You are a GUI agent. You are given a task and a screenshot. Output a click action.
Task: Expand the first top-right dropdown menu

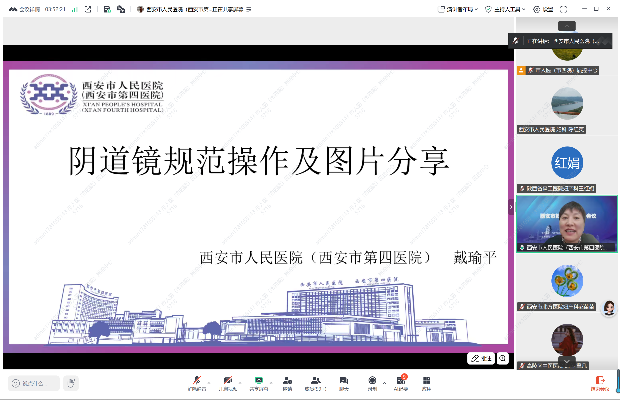[458, 9]
